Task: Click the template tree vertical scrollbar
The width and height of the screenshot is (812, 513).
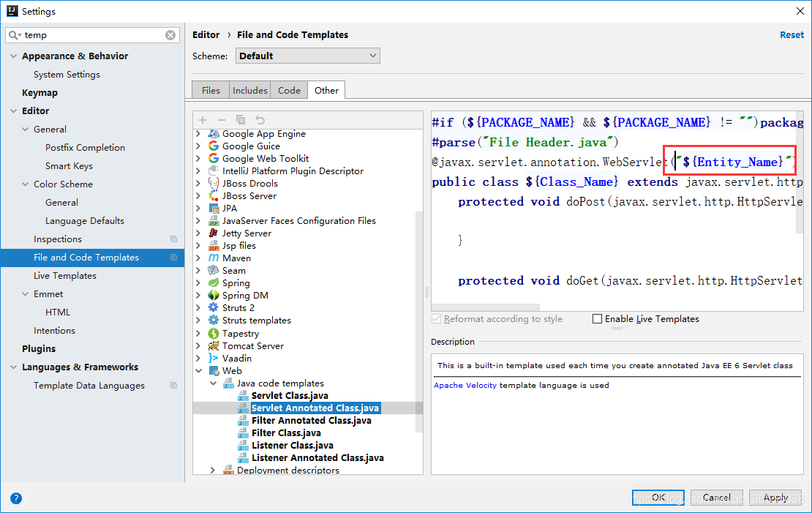Action: [x=419, y=321]
